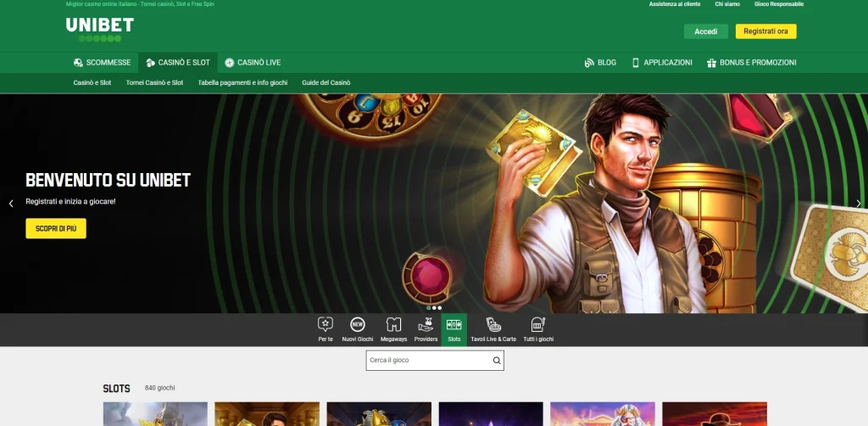Open the third slot game thumbnail
The image size is (868, 426).
pyautogui.click(x=379, y=414)
